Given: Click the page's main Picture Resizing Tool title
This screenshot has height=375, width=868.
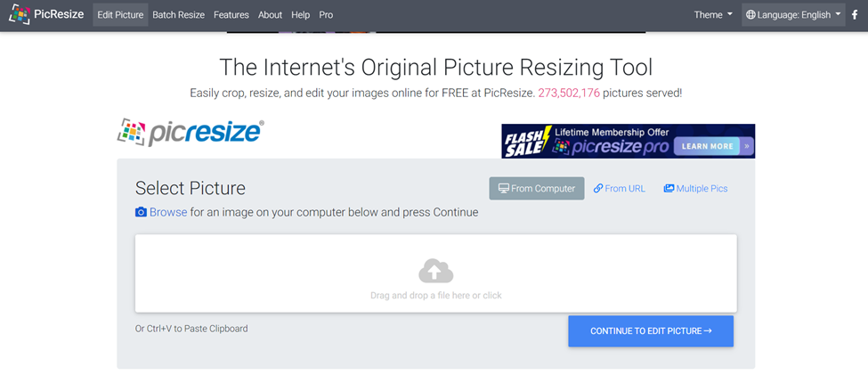Looking at the screenshot, I should point(435,67).
